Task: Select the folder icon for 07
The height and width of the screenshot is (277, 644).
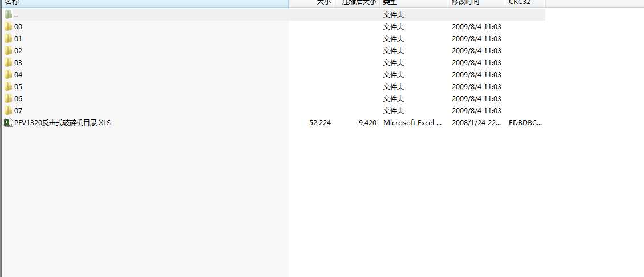Action: 8,111
